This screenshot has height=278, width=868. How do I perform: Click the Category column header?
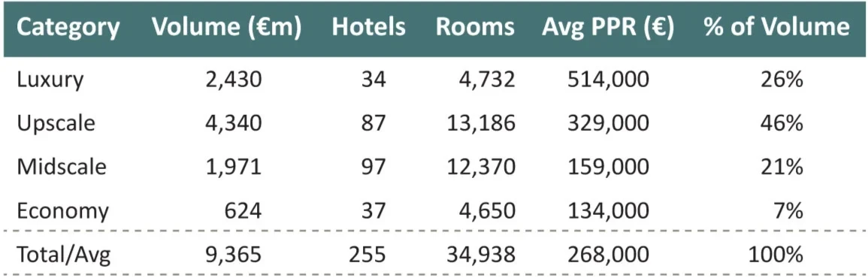[68, 28]
